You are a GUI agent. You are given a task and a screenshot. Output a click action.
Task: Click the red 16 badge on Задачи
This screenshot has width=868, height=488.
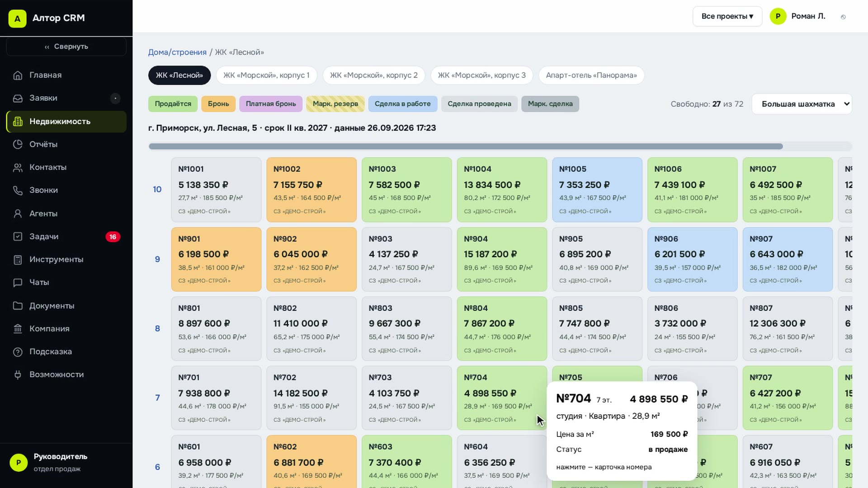point(113,237)
